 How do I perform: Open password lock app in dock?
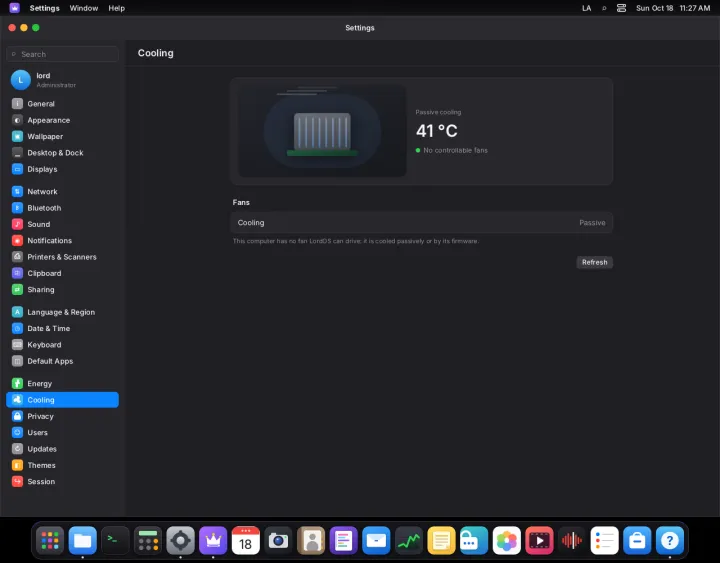474,540
